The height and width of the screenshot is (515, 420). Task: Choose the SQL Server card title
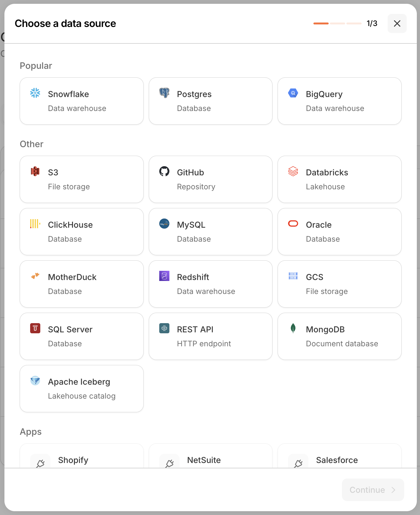(70, 329)
